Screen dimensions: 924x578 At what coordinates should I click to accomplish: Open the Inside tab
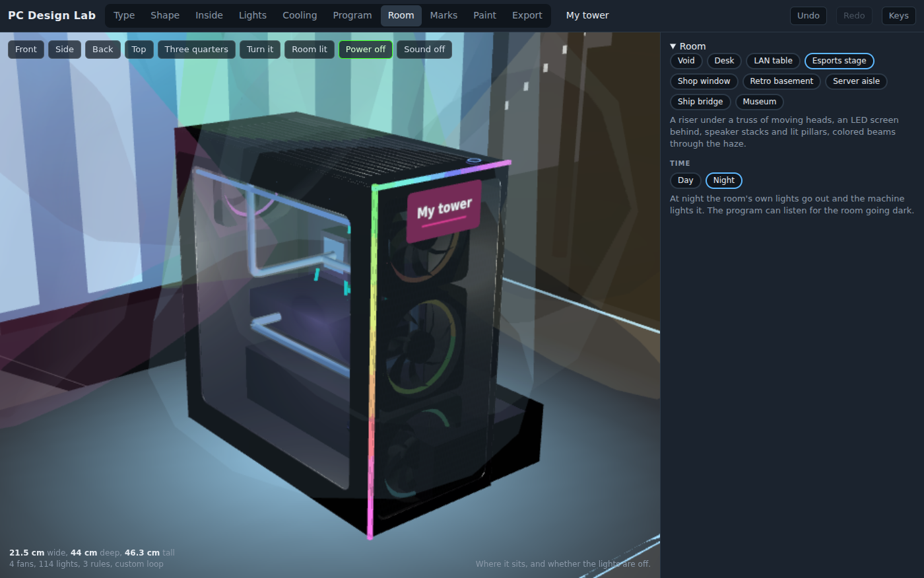[x=209, y=15]
